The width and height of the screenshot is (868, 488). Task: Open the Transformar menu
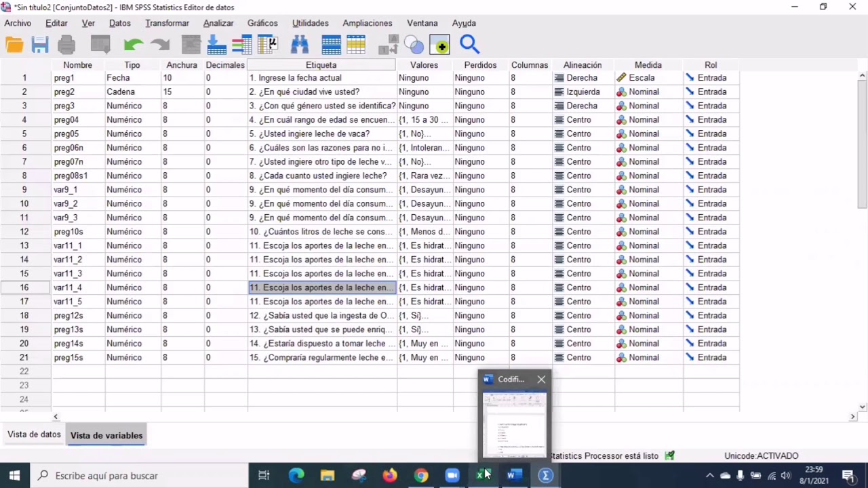click(167, 23)
